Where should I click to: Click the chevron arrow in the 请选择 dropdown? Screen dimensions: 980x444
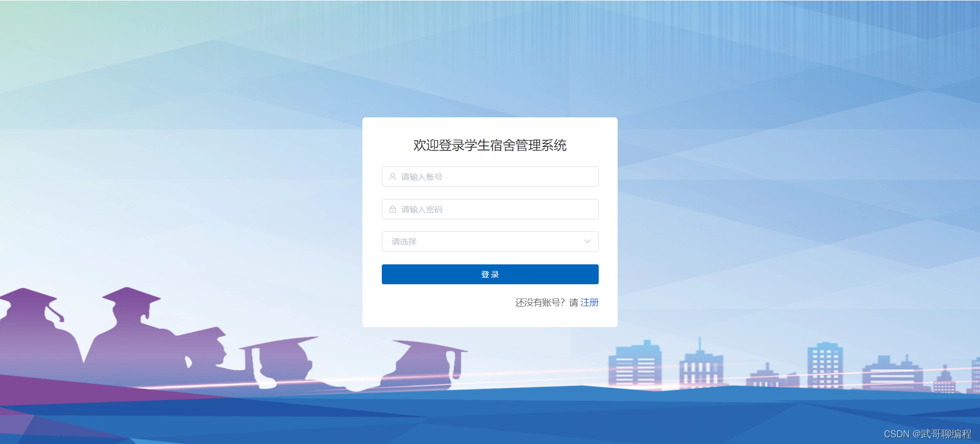[587, 241]
